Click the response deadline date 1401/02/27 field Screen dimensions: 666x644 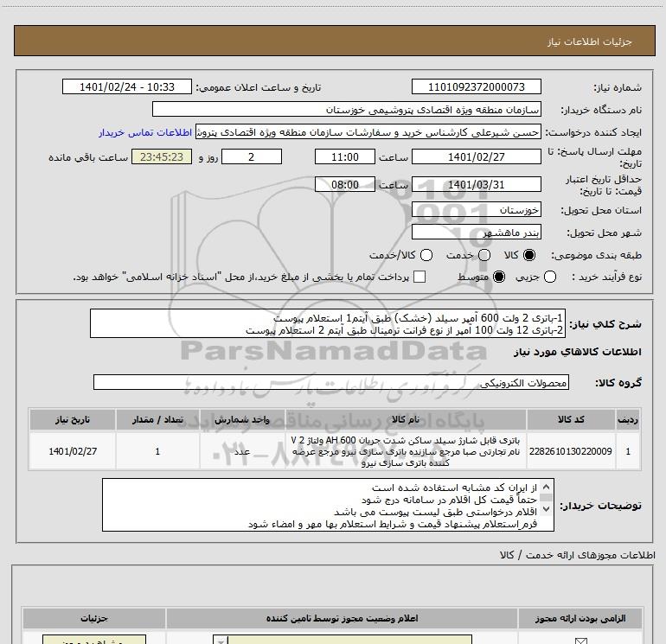tap(476, 156)
